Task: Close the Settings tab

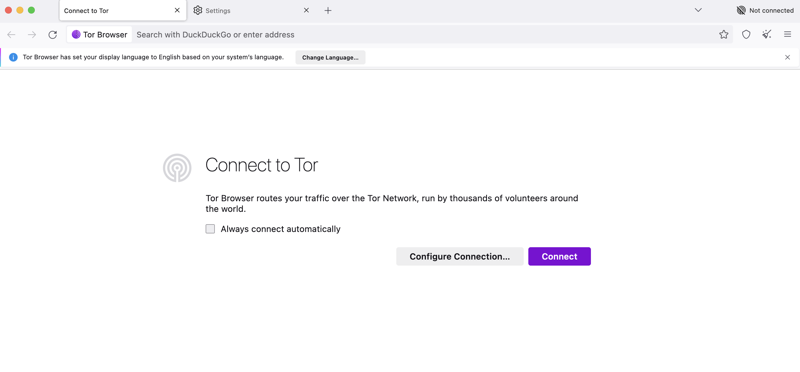Action: pyautogui.click(x=306, y=10)
